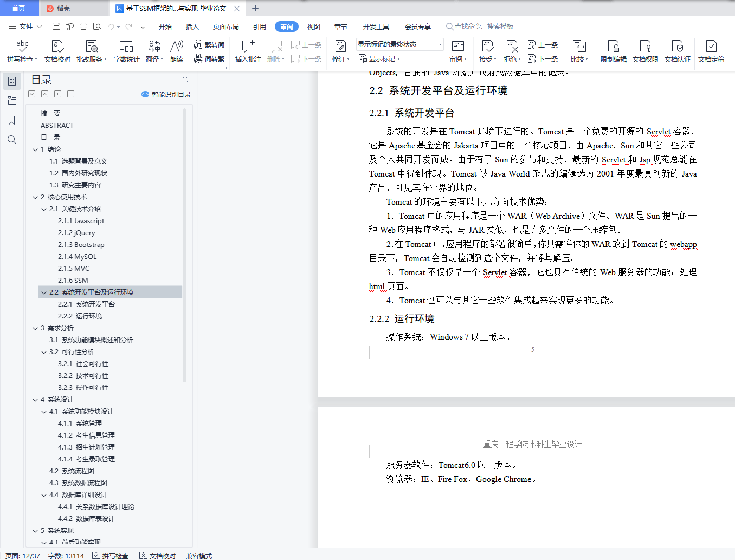
Task: Open the 文件 menu
Action: point(25,27)
